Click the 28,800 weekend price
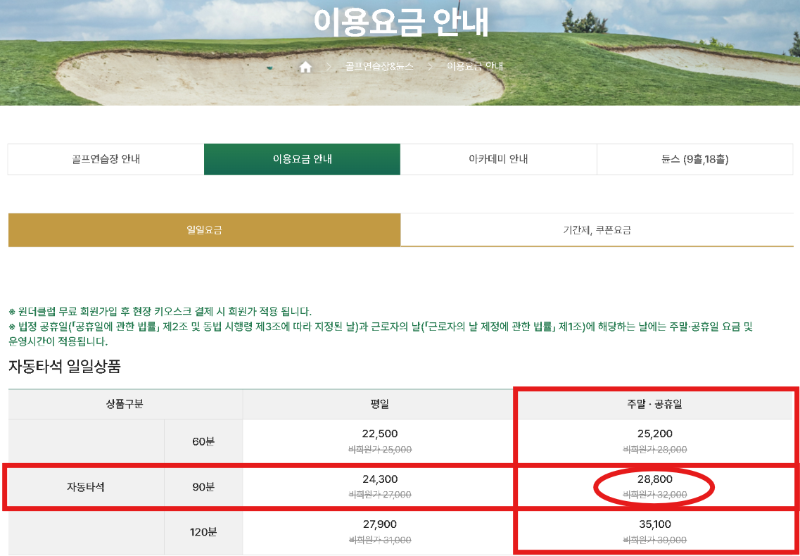 [655, 479]
